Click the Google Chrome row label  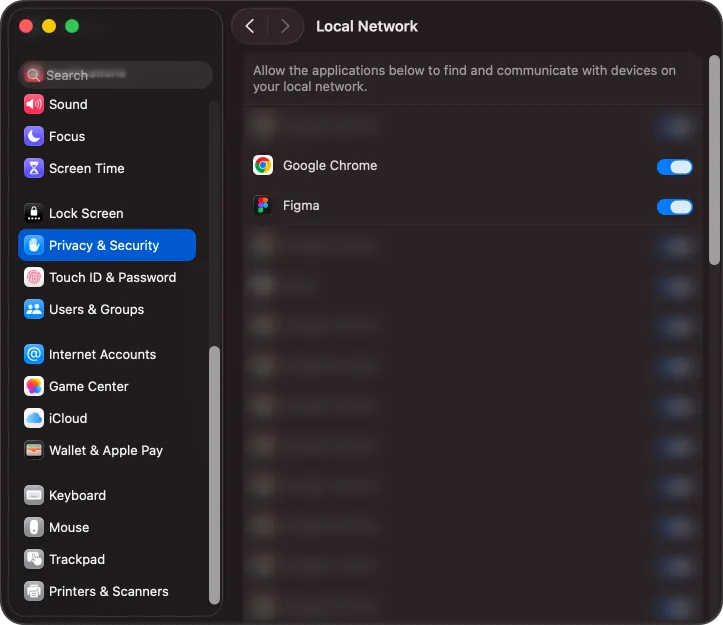tap(330, 165)
